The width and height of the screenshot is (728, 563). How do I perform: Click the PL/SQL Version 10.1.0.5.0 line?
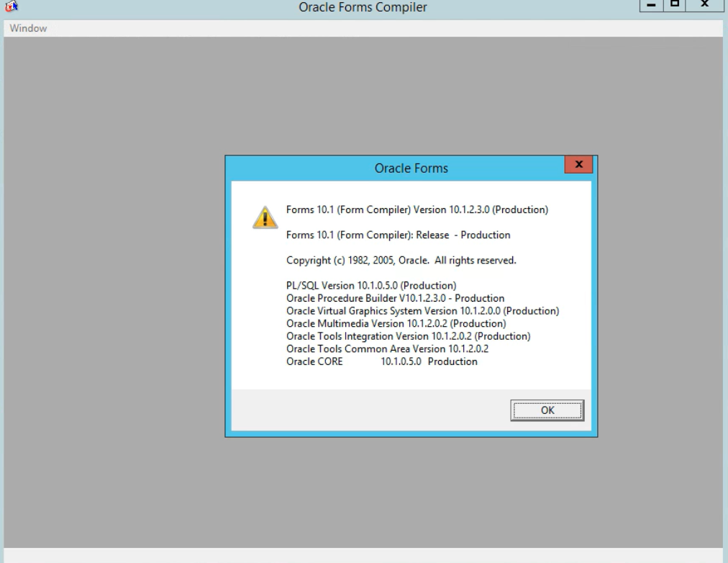pyautogui.click(x=371, y=286)
